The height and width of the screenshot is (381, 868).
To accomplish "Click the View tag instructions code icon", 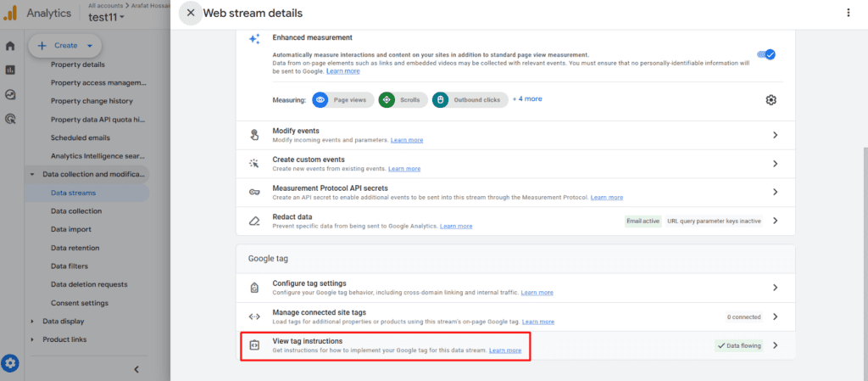I will (x=254, y=345).
